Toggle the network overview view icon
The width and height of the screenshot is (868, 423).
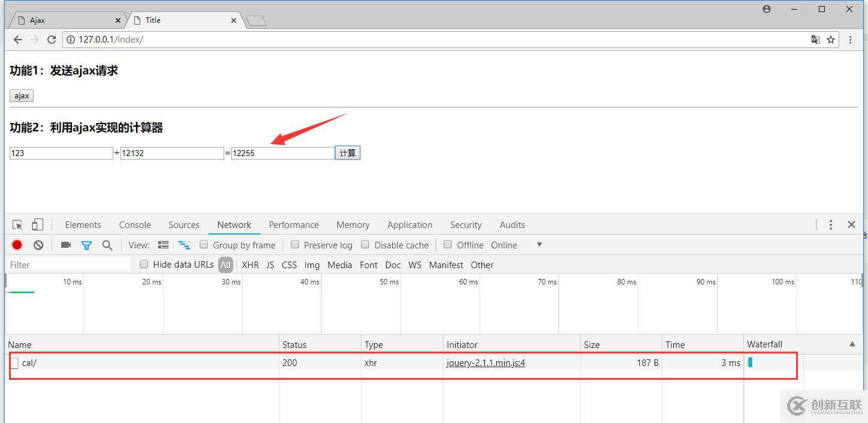(184, 245)
